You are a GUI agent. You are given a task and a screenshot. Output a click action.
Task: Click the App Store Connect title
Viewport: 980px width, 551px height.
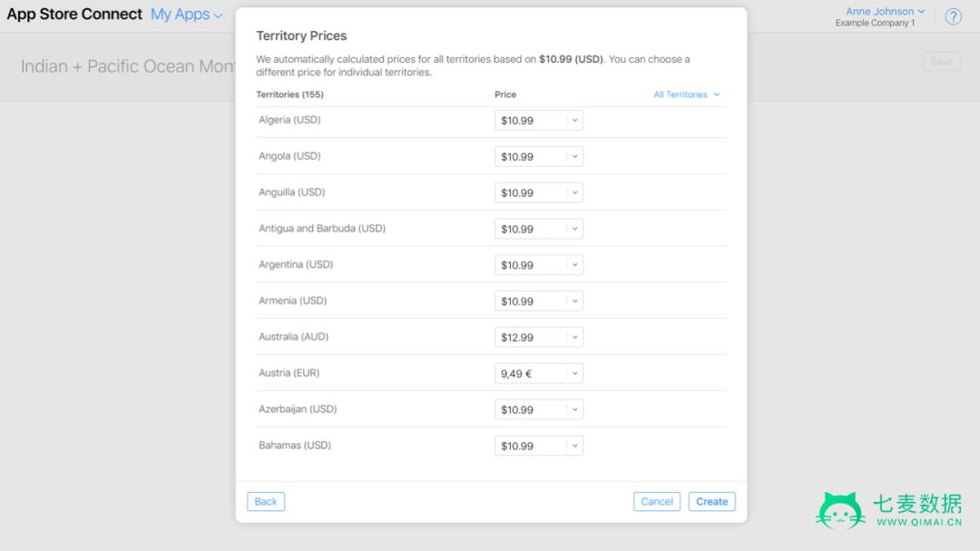(x=74, y=15)
